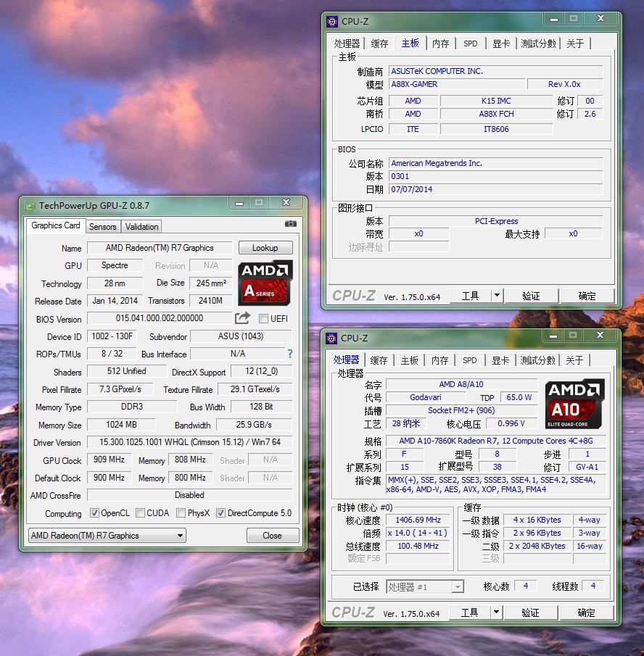The image size is (644, 656).
Task: Check the CUDA computing checkbox
Action: (141, 513)
